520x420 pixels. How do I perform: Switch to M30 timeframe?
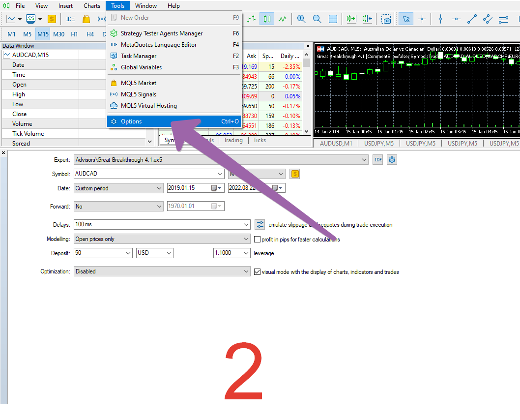[x=58, y=34]
